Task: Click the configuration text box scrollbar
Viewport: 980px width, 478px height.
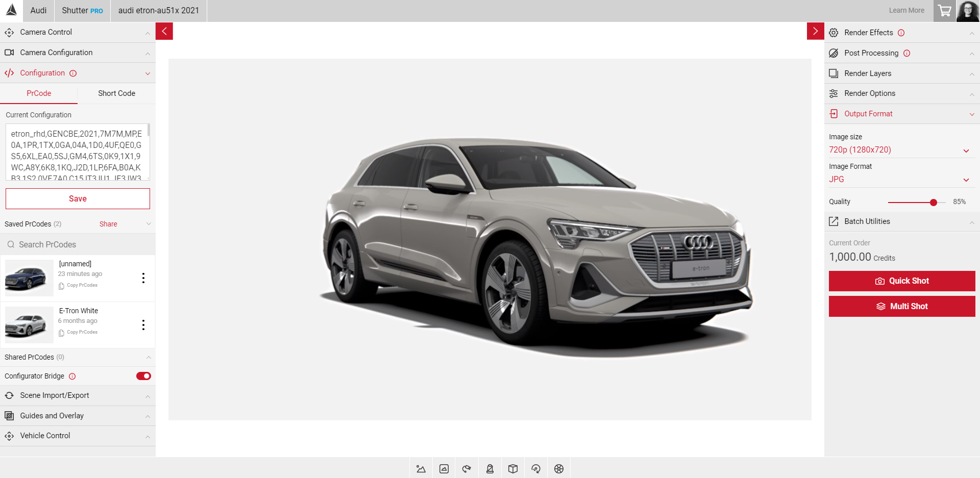Action: (x=149, y=131)
